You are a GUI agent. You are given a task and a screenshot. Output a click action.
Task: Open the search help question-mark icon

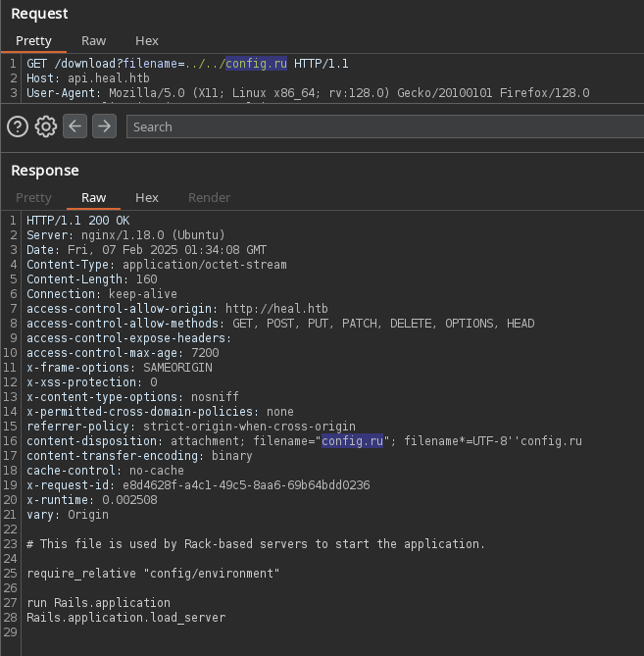[x=18, y=126]
